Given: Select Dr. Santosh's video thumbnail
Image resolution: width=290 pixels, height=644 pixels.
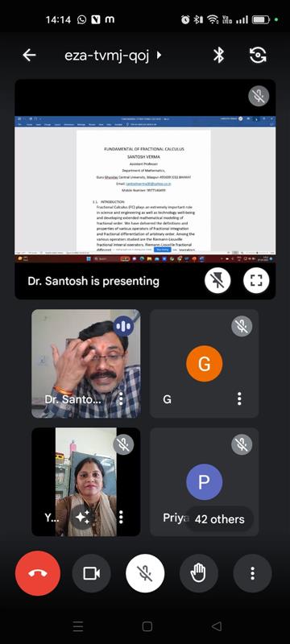Looking at the screenshot, I should coord(86,364).
